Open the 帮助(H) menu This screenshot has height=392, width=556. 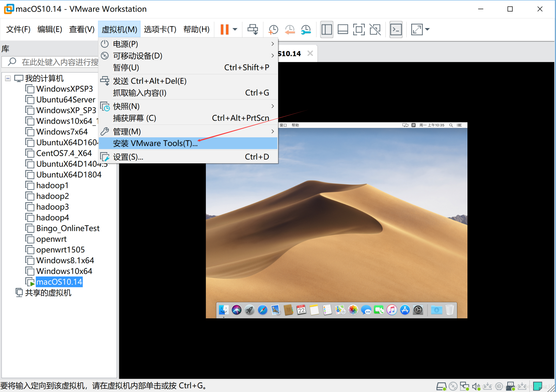click(x=196, y=29)
